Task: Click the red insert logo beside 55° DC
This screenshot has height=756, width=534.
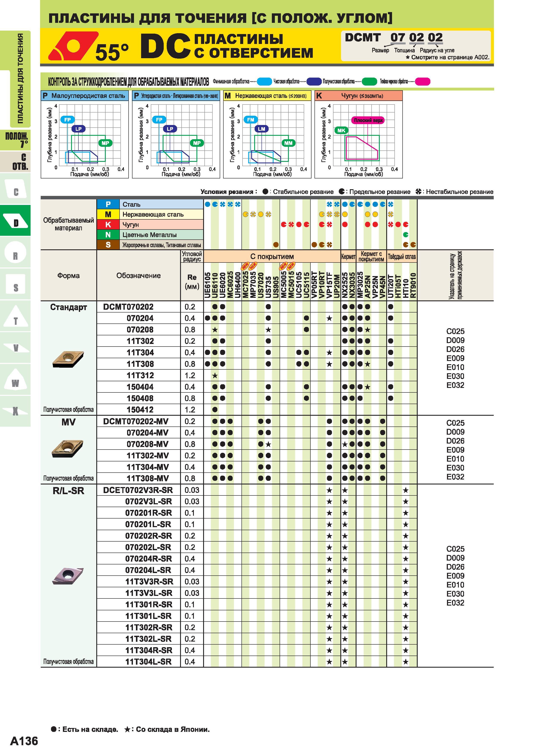Action: click(73, 46)
